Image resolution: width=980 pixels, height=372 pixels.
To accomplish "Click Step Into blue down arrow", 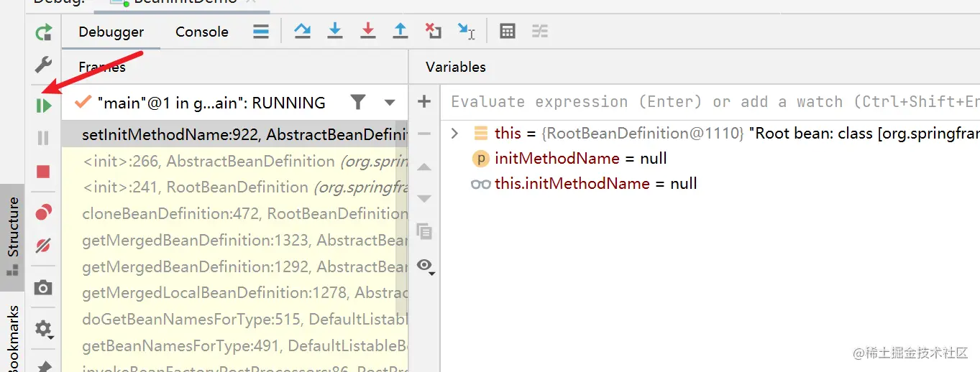I will (335, 31).
